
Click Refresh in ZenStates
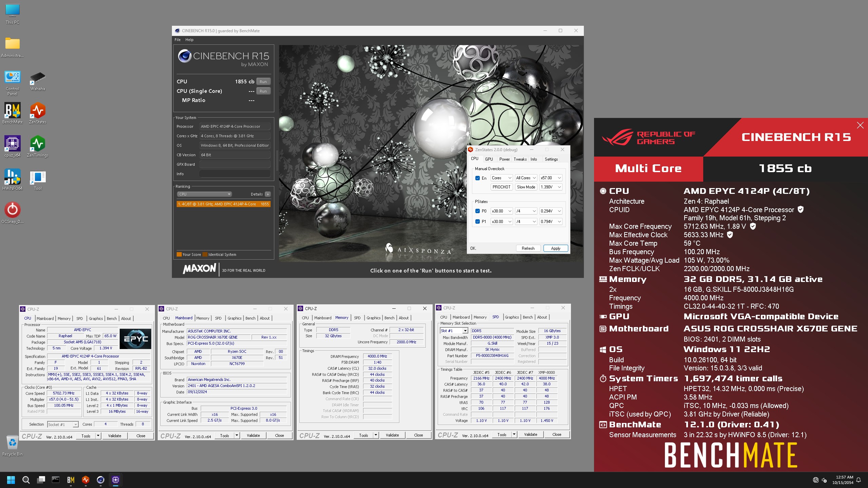(528, 248)
